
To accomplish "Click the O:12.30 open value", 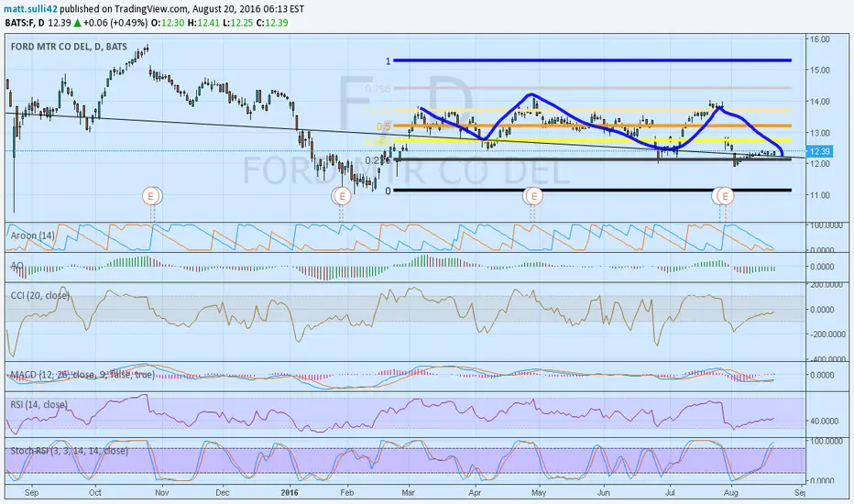I will (x=168, y=23).
